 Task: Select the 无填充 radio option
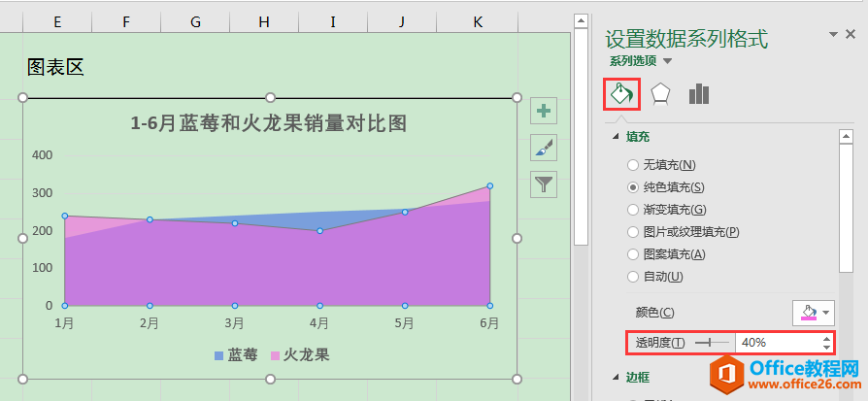pos(633,165)
